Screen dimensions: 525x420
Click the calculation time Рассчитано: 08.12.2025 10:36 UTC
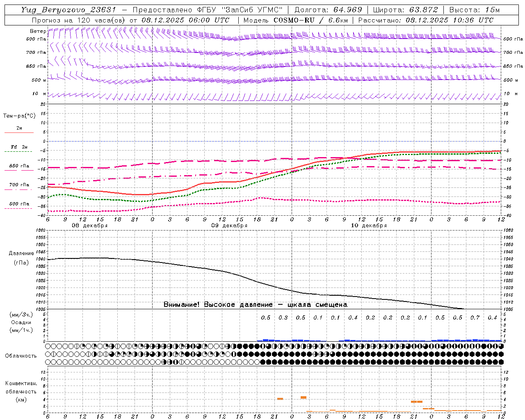click(426, 20)
